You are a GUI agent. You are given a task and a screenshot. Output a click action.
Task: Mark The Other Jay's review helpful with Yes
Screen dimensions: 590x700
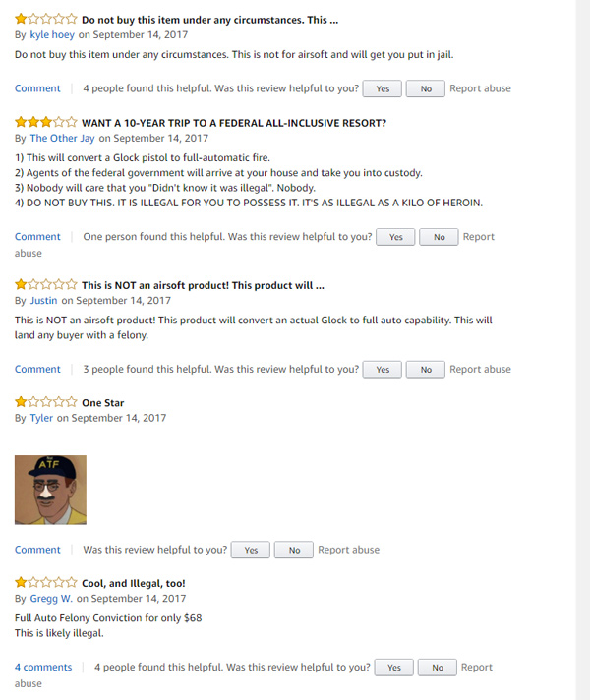click(394, 237)
